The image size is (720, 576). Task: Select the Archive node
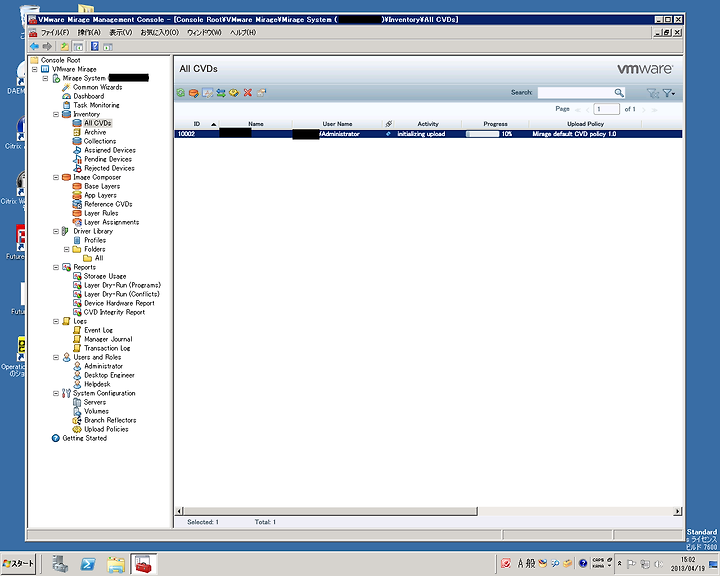95,132
